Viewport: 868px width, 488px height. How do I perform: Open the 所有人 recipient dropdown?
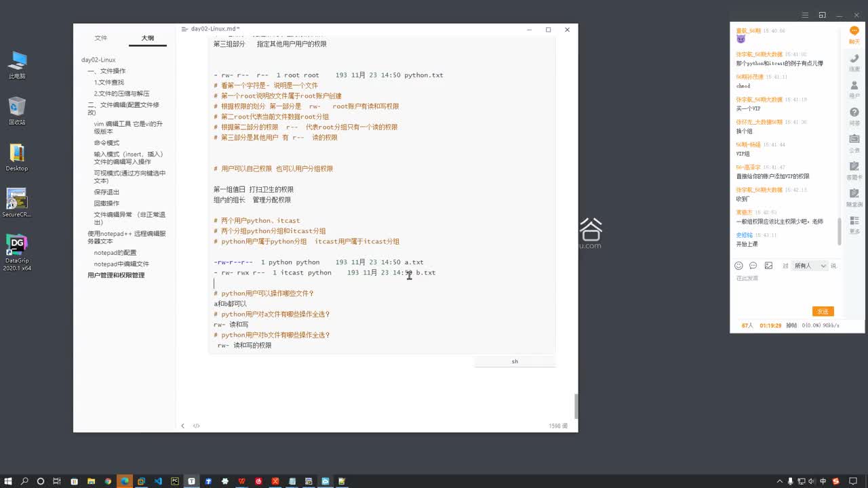tap(810, 266)
